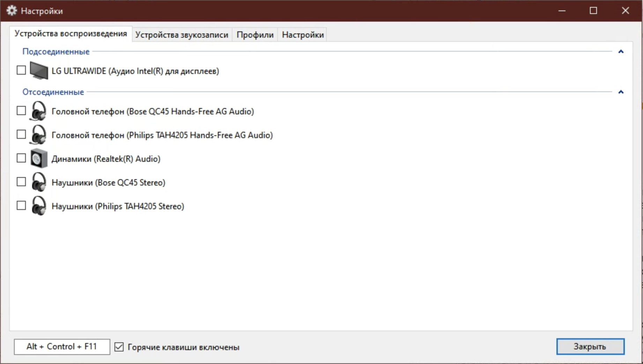
Task: Click the Bose QC45 Hands-Free headset icon
Action: coord(38,111)
